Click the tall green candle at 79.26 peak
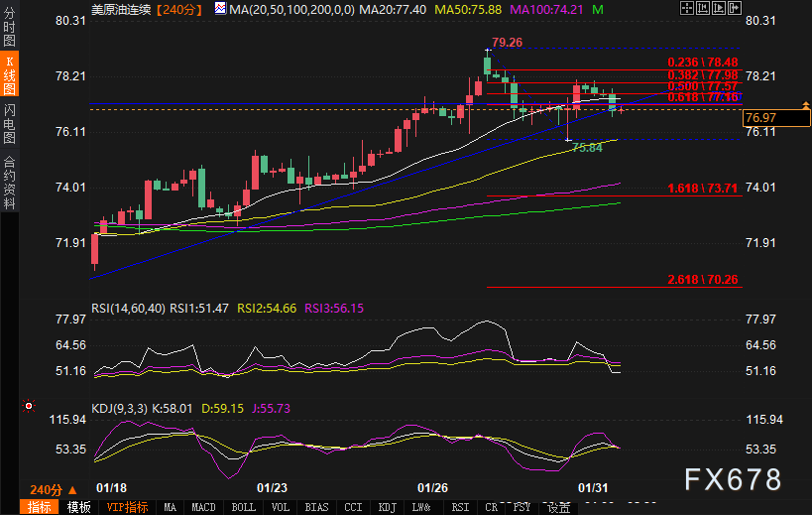The width and height of the screenshot is (812, 515). [x=488, y=65]
